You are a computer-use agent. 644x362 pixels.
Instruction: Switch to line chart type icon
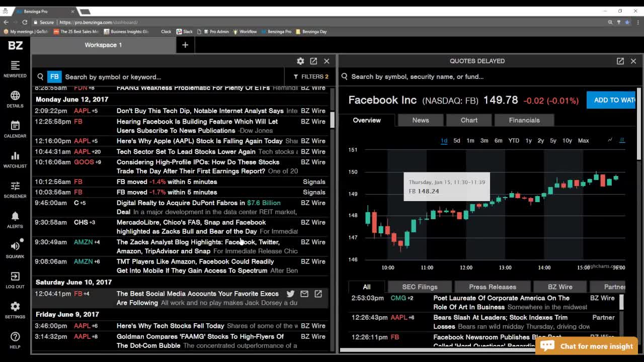610,140
